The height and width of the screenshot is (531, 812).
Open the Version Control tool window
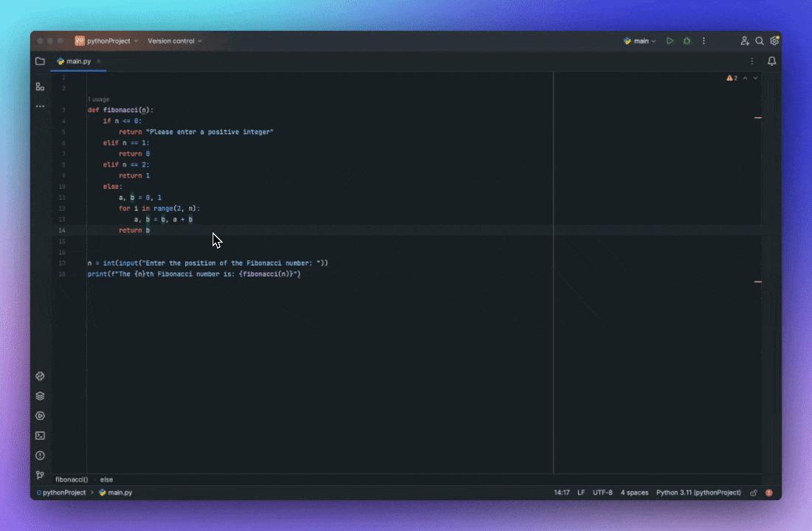[40, 475]
